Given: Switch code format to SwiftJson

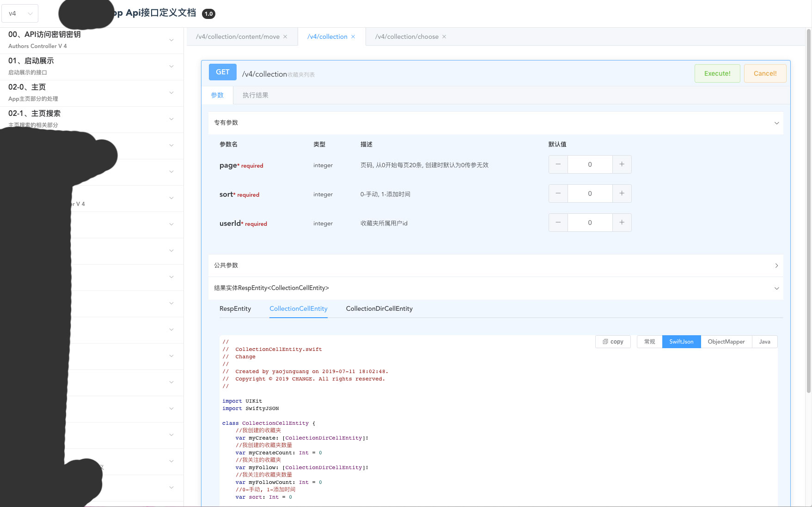Looking at the screenshot, I should point(682,342).
